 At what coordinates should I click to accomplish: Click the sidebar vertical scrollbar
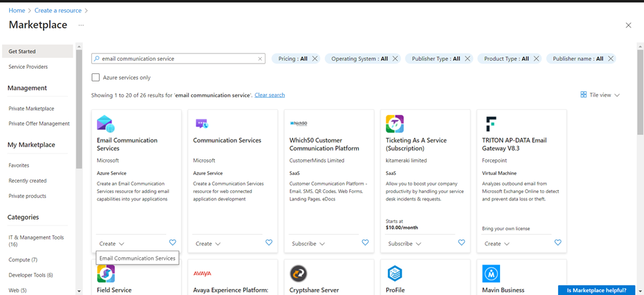pyautogui.click(x=79, y=109)
